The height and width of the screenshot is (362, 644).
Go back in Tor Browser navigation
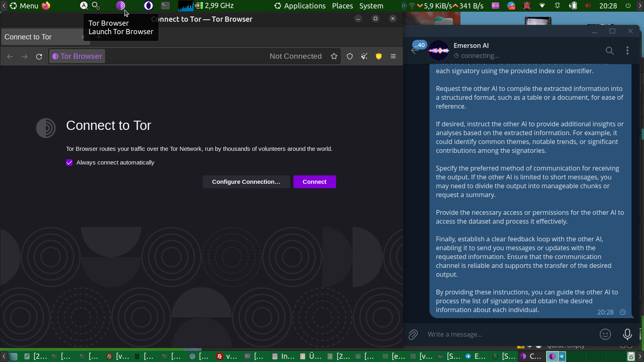pyautogui.click(x=10, y=56)
